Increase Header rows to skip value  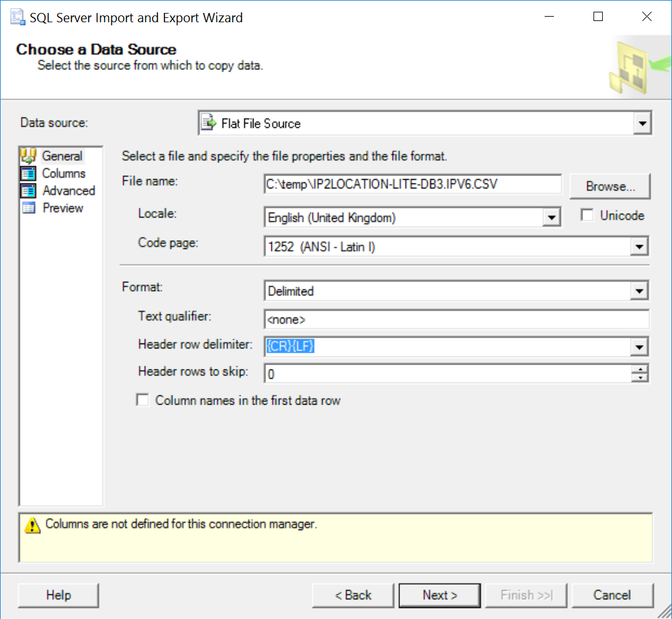coord(642,369)
